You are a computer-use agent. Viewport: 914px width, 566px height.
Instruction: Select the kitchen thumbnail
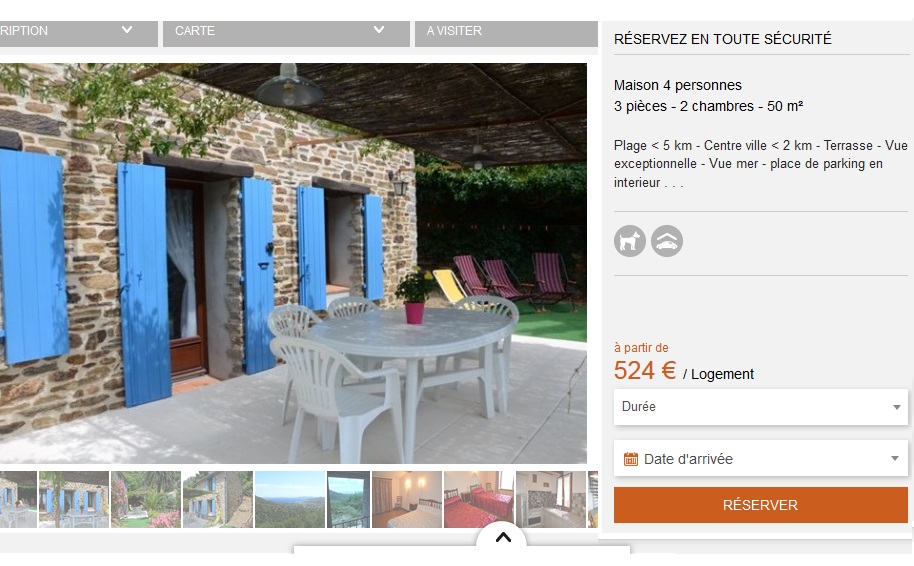tap(551, 500)
